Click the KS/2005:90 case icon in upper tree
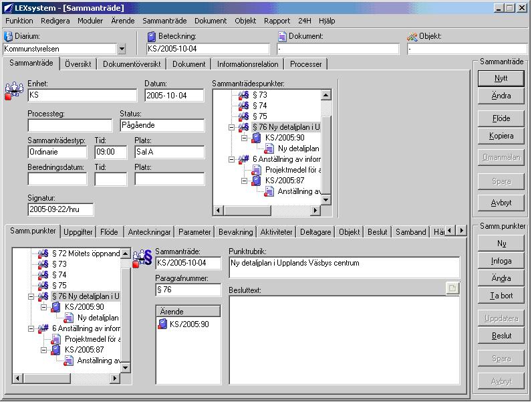This screenshot has height=402, width=532. pos(256,138)
